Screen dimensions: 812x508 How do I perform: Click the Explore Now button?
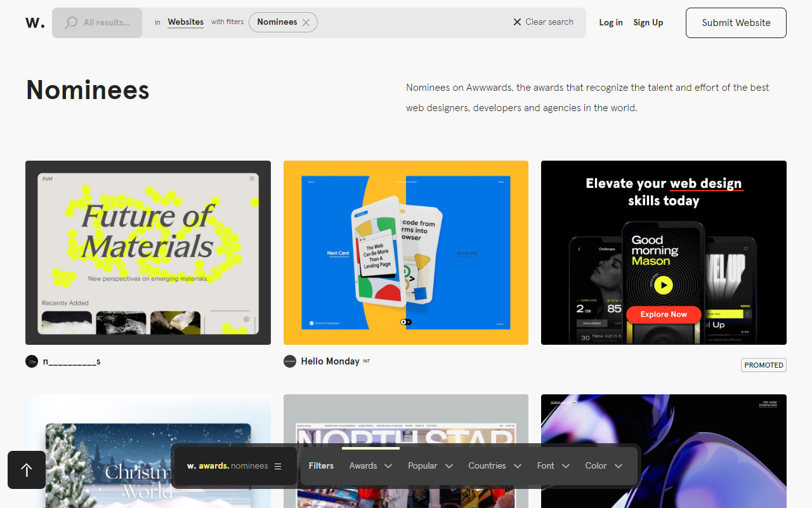[664, 314]
